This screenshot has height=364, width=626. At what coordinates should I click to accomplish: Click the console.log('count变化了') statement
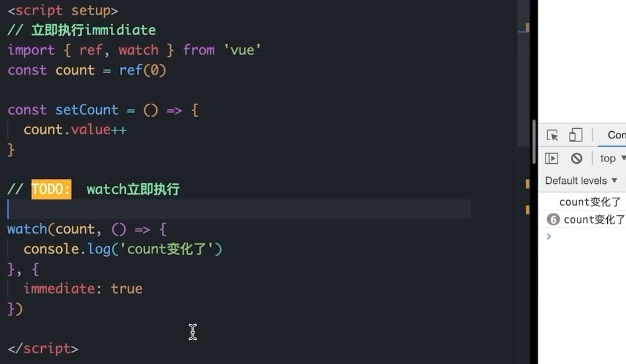pyautogui.click(x=121, y=249)
